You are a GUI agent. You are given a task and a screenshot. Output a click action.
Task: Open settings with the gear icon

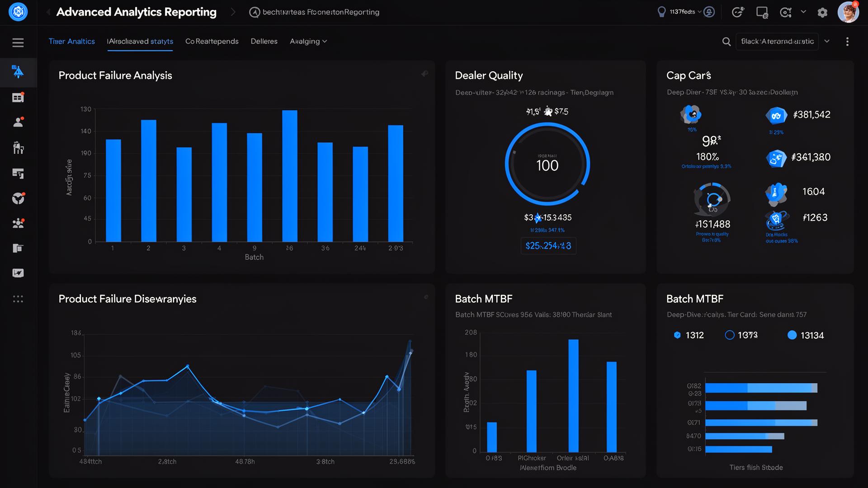[822, 13]
